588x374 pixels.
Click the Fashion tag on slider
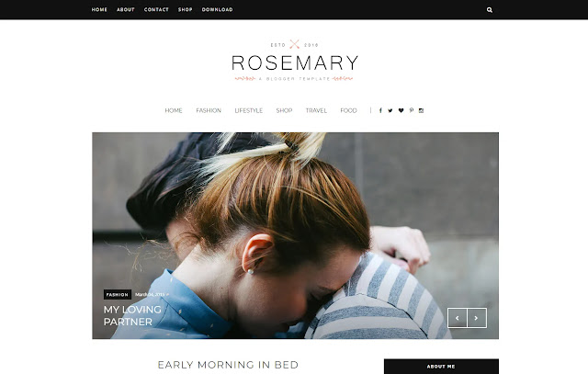click(118, 294)
